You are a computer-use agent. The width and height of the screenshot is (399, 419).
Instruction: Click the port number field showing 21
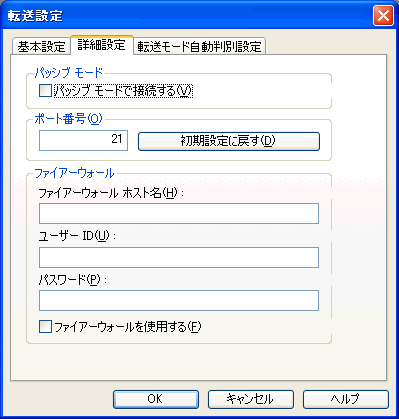click(83, 140)
